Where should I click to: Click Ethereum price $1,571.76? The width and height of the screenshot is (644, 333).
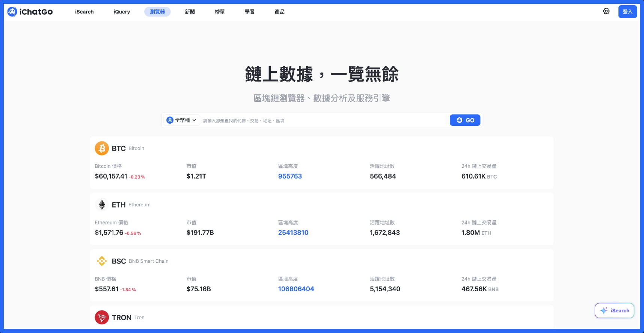pyautogui.click(x=109, y=233)
